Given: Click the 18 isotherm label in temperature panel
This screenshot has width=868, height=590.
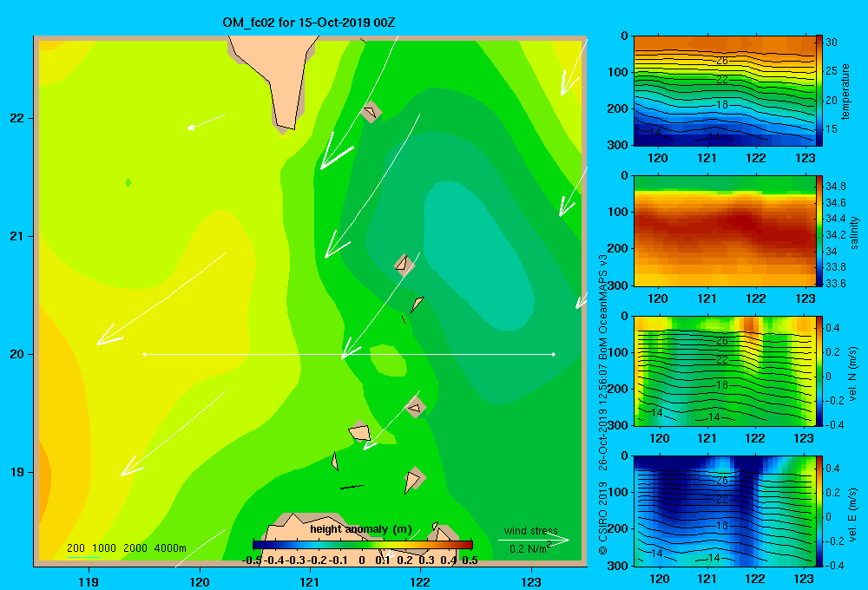Looking at the screenshot, I should pos(722,105).
